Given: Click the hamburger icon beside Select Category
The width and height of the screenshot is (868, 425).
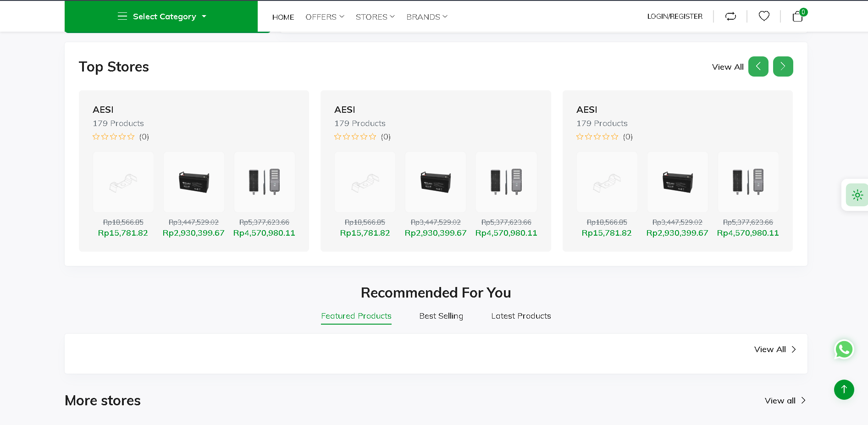Looking at the screenshot, I should click(x=122, y=17).
